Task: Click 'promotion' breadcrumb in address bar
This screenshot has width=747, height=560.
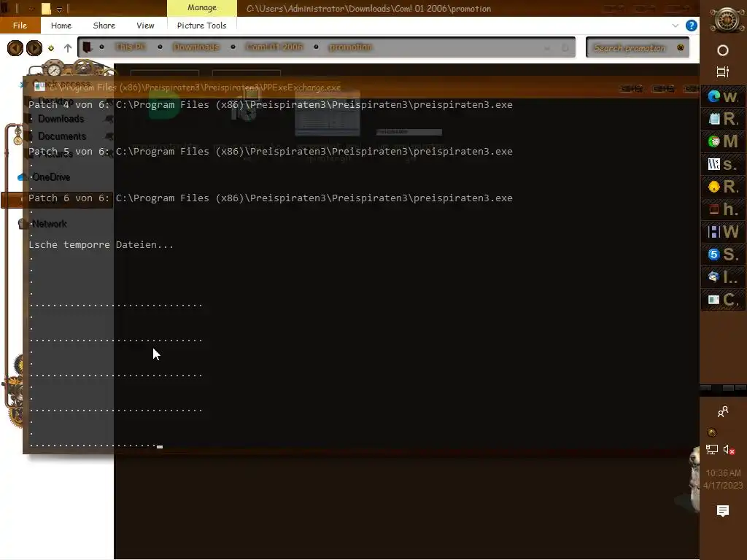Action: 351,47
